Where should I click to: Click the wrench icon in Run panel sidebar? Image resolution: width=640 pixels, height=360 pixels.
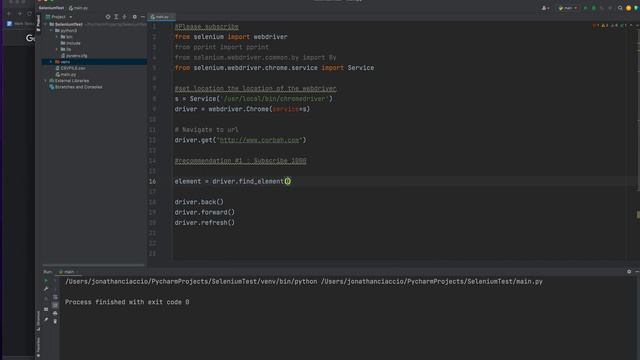pyautogui.click(x=46, y=289)
